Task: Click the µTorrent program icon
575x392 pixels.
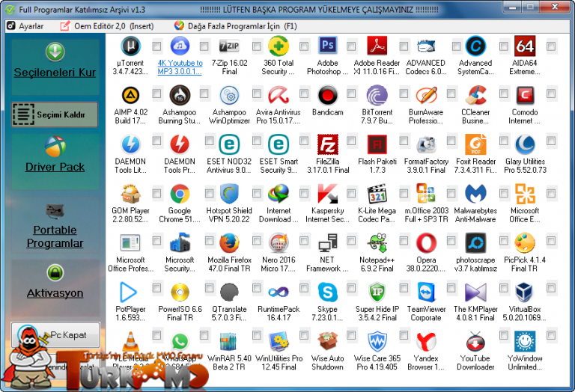Action: [x=130, y=46]
